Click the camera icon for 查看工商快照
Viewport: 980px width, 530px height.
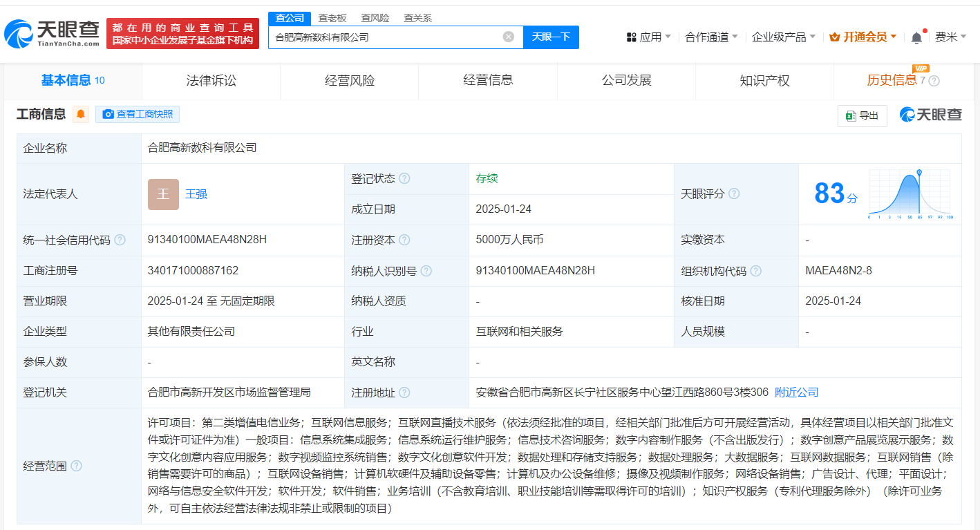click(x=107, y=114)
